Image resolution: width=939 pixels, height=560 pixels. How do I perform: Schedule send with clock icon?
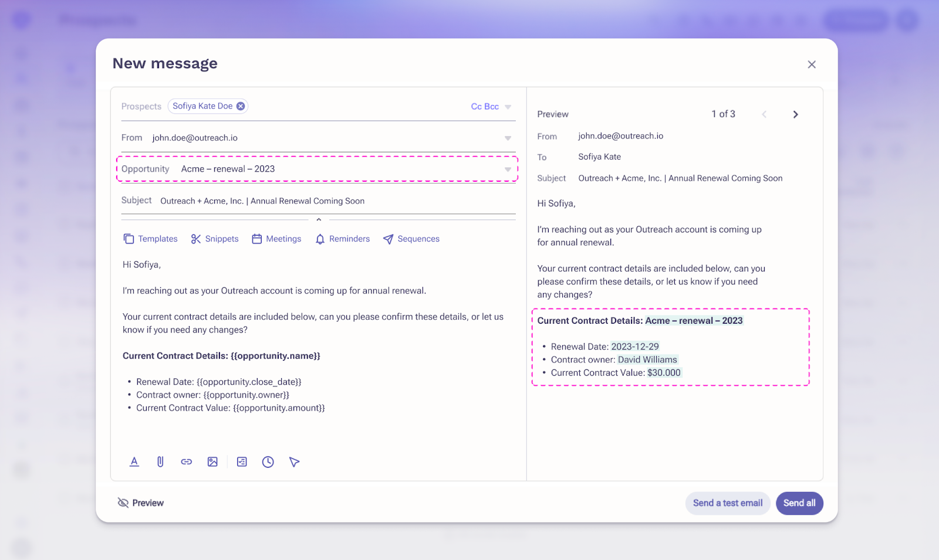[268, 462]
